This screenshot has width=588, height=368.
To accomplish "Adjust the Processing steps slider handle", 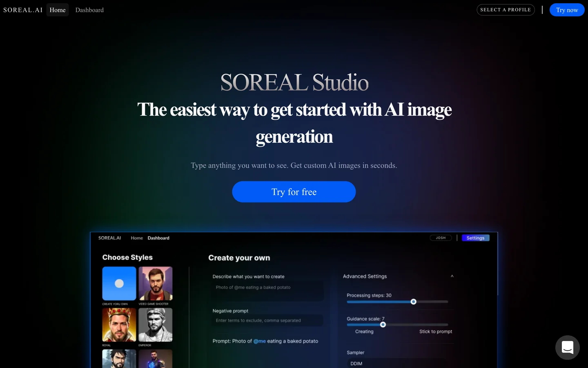I will [x=413, y=302].
